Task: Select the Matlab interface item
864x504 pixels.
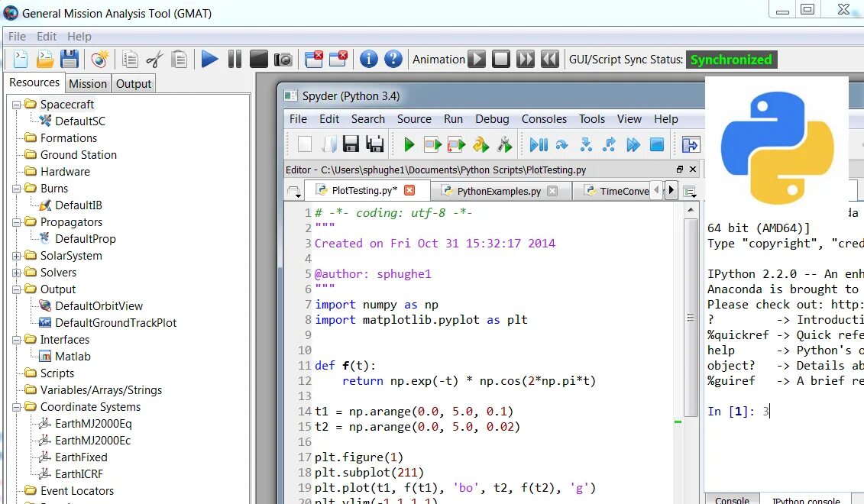Action: tap(73, 357)
